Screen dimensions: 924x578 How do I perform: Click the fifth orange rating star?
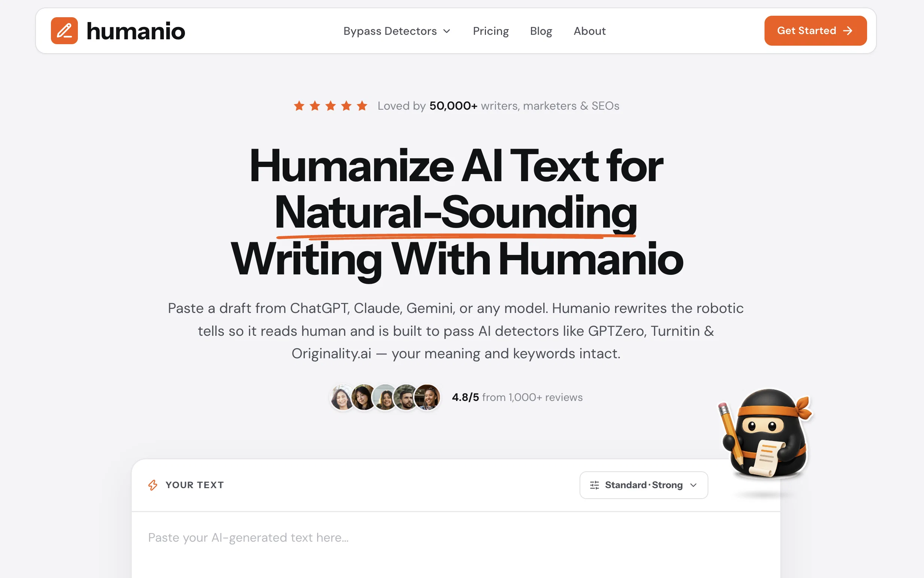pos(362,106)
